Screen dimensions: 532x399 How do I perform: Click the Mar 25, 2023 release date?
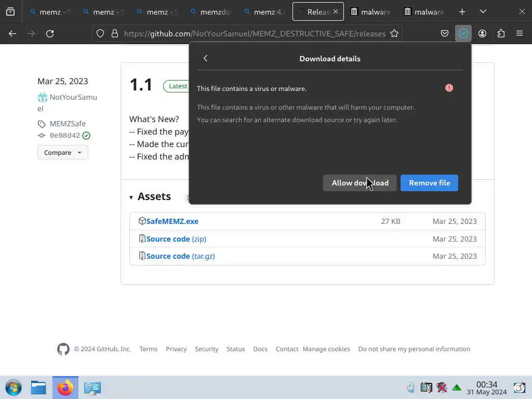point(62,81)
